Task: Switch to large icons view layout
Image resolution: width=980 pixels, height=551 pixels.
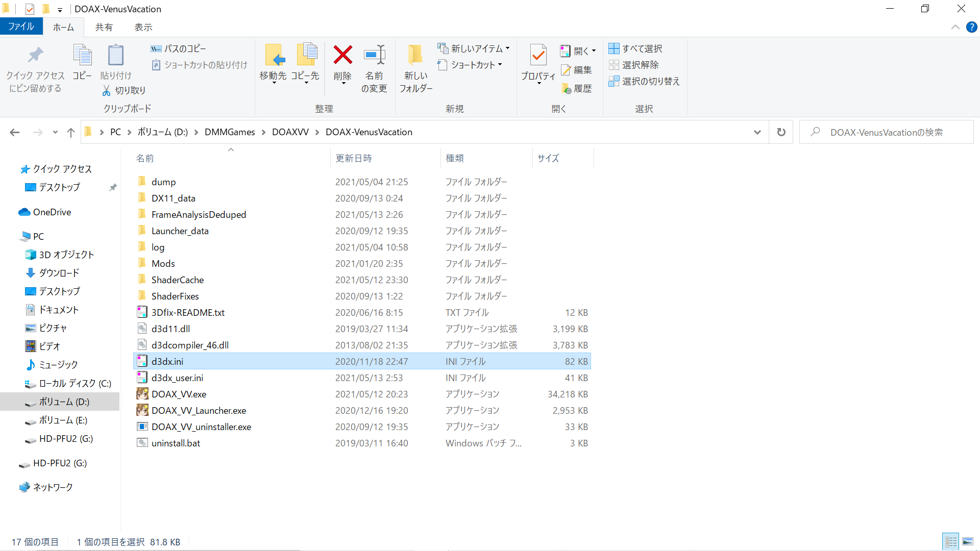Action: click(x=968, y=541)
